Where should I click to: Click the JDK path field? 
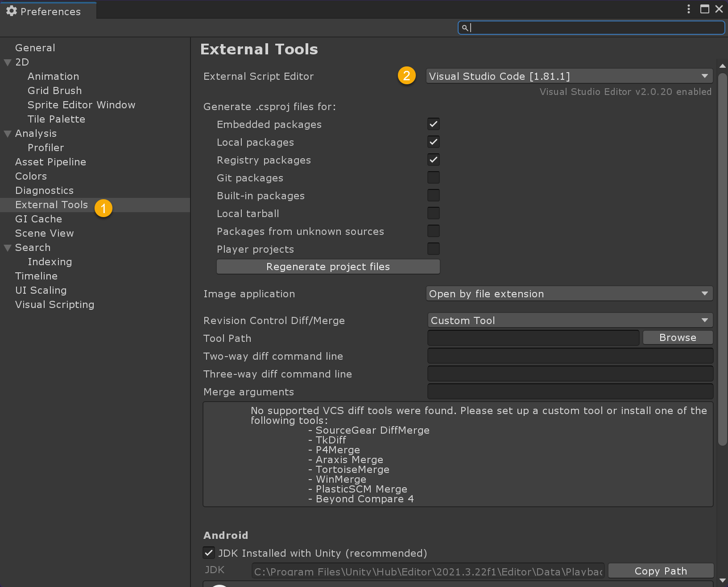428,571
